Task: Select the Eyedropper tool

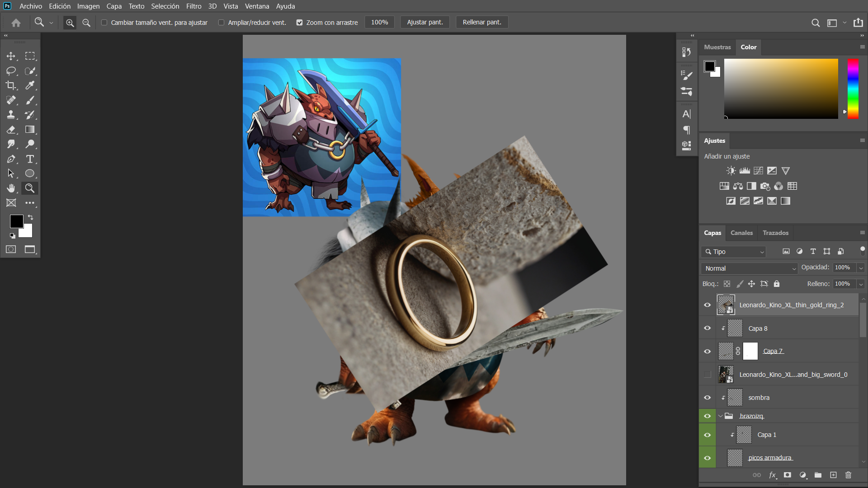Action: coord(30,85)
